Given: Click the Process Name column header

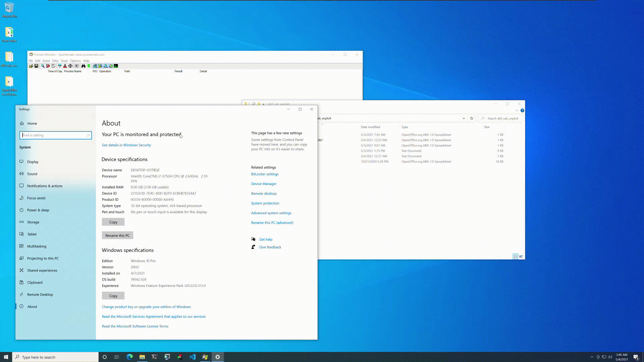Looking at the screenshot, I should click(73, 71).
